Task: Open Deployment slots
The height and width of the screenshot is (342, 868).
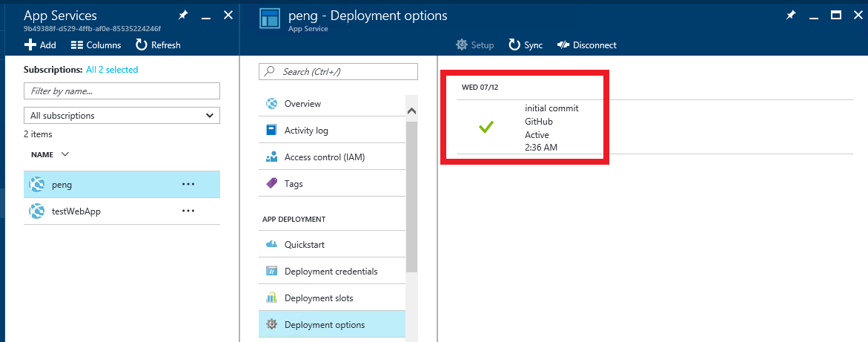Action: coord(332,297)
